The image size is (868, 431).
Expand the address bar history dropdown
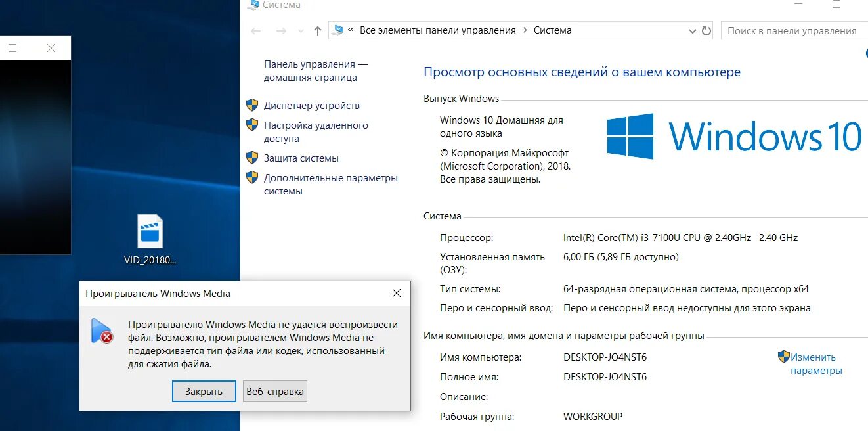[693, 31]
